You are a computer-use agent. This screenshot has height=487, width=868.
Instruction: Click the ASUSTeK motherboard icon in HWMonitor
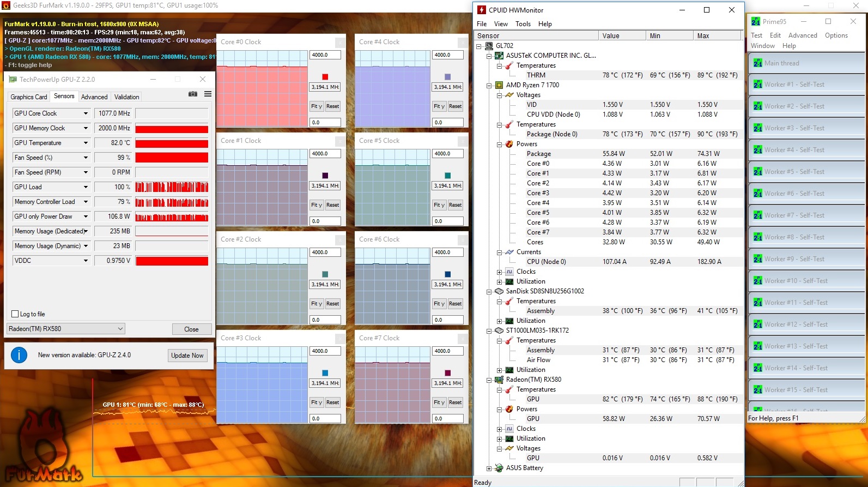499,56
